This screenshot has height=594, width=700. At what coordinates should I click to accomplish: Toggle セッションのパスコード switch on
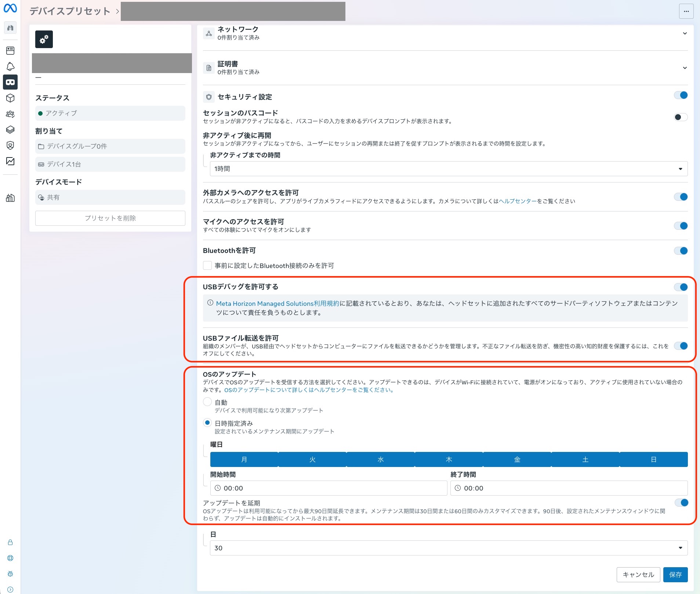click(x=681, y=117)
